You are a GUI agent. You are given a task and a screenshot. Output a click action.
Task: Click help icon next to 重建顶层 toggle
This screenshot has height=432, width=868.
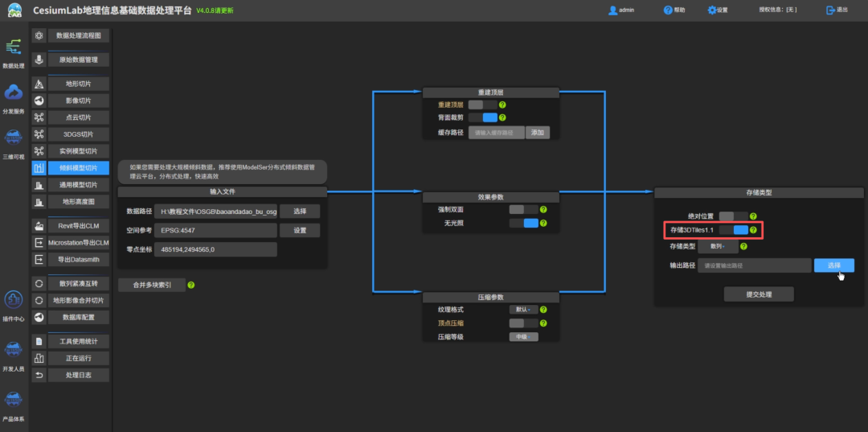(502, 104)
